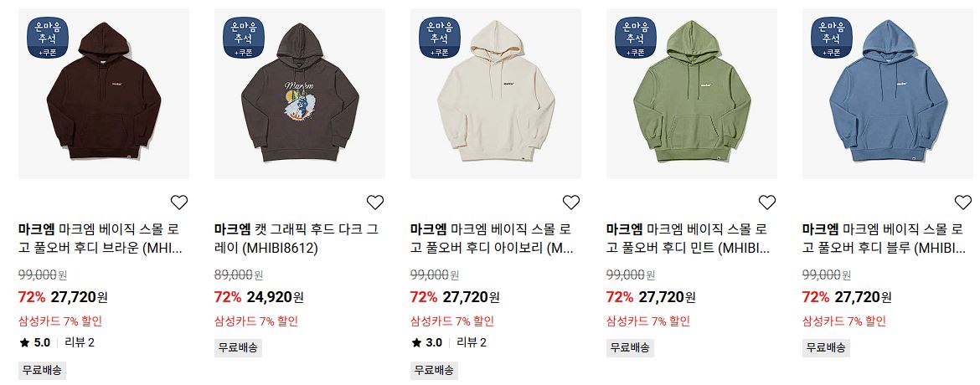This screenshot has height=385, width=980.
Task: Open the dark gray cat graphic hoodie image
Action: [x=299, y=94]
